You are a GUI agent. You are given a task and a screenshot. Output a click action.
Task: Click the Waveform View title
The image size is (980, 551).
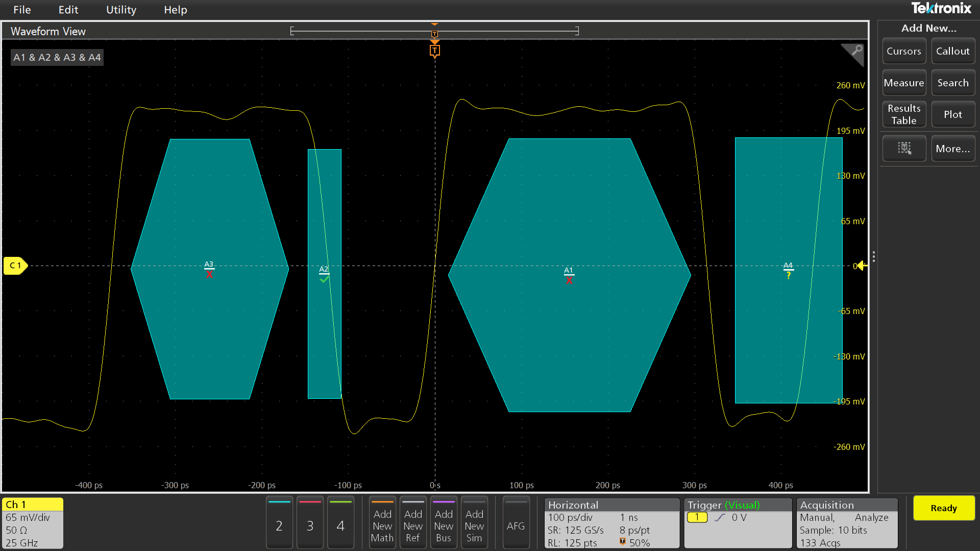point(48,31)
